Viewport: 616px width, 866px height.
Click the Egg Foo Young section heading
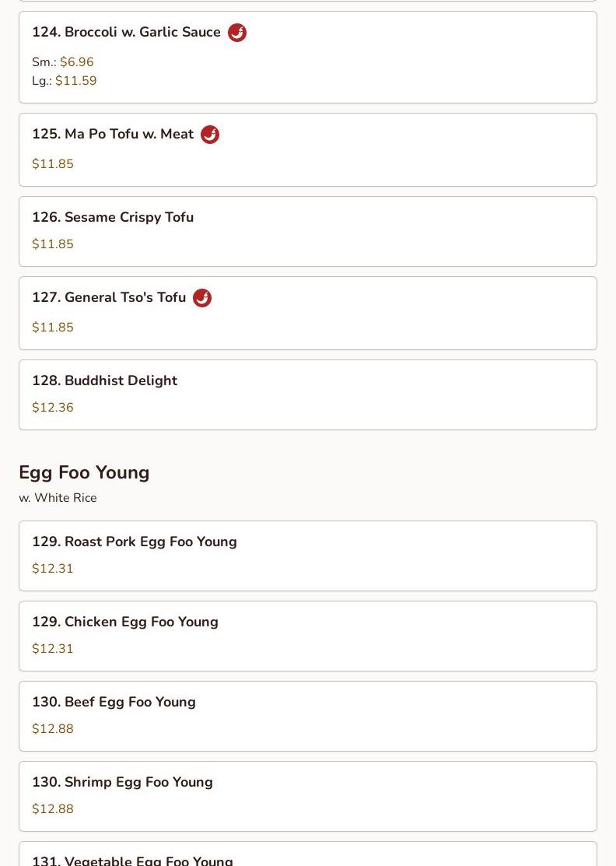(x=84, y=472)
